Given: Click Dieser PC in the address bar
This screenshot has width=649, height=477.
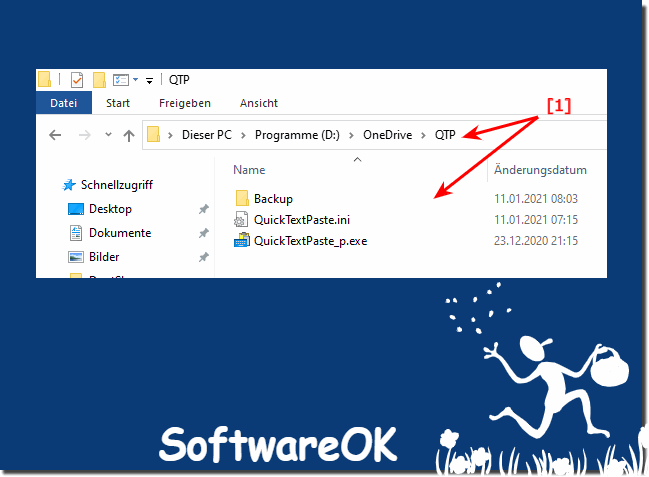Looking at the screenshot, I should tap(207, 135).
